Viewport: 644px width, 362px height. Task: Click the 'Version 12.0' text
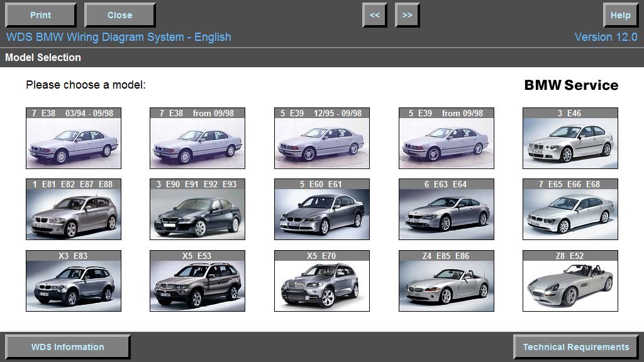click(x=606, y=37)
